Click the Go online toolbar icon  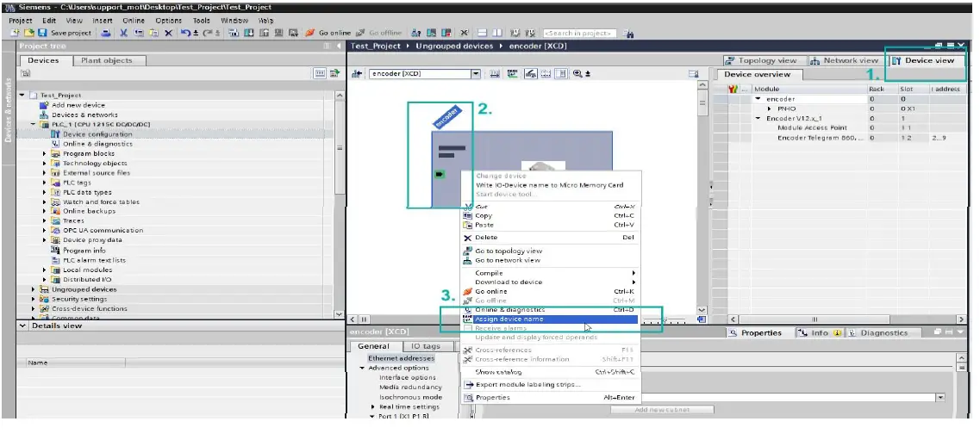309,33
